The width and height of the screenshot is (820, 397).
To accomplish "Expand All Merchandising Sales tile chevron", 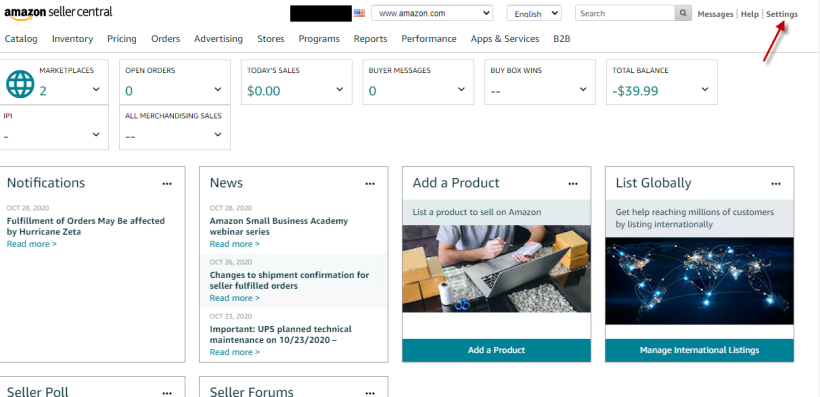I will pyautogui.click(x=218, y=134).
